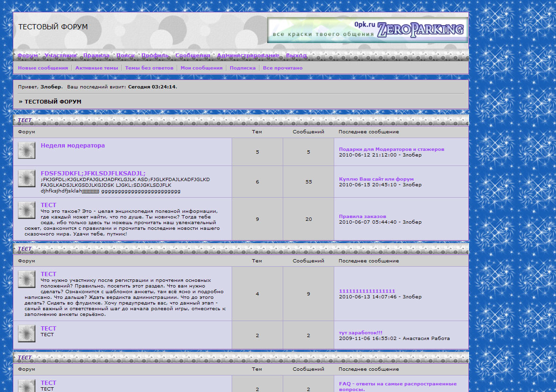The image size is (556, 392).
Task: Open the Поиск navigation link
Action: [x=125, y=55]
